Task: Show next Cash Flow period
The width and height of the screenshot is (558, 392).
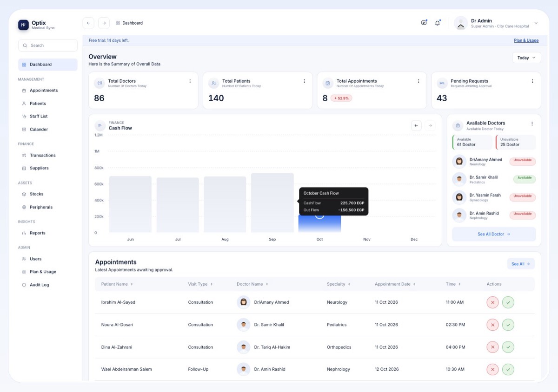Action: (430, 125)
